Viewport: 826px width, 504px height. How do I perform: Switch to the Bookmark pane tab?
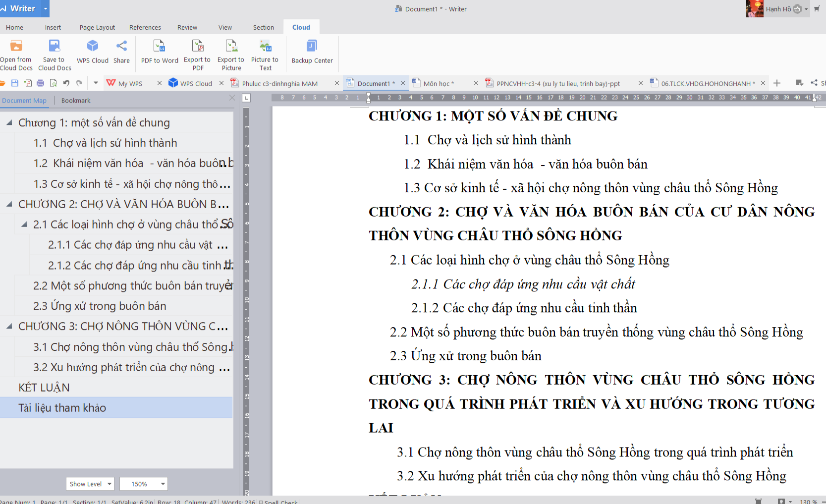tap(76, 100)
